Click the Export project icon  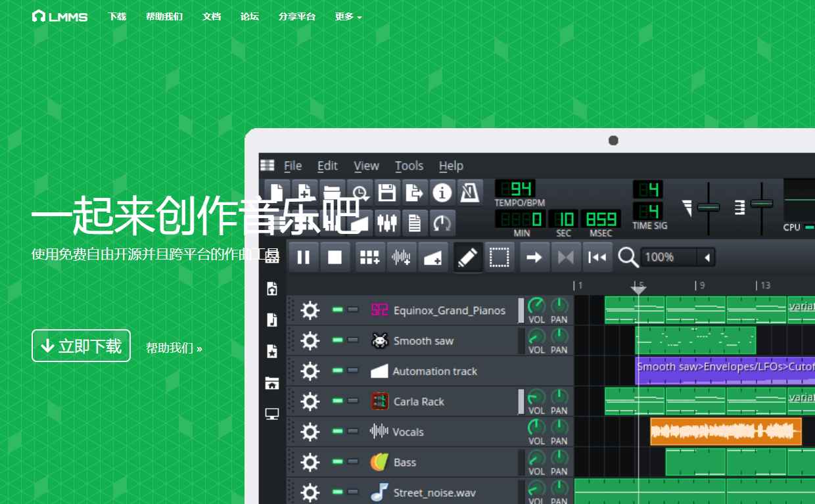coord(415,193)
